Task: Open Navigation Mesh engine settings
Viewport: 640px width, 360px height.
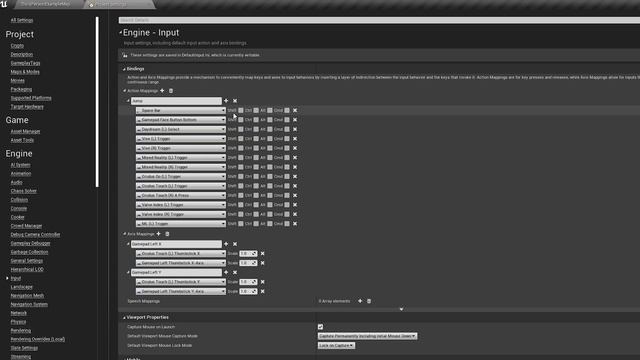Action: (x=27, y=296)
